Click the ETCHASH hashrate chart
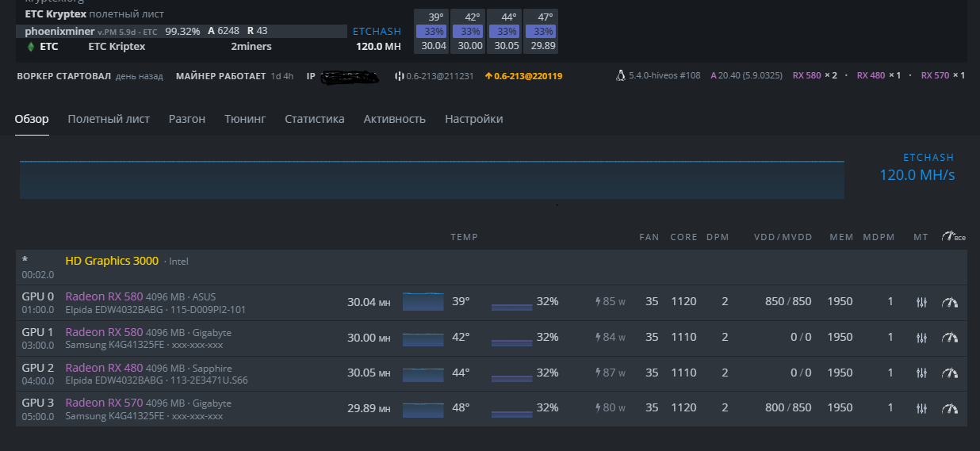Screen dimensions: 980x451 pyautogui.click(x=432, y=179)
